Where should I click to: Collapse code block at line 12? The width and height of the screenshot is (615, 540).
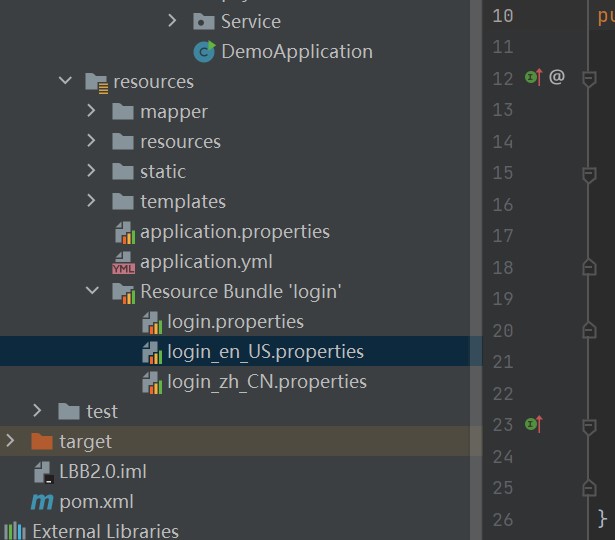(589, 79)
